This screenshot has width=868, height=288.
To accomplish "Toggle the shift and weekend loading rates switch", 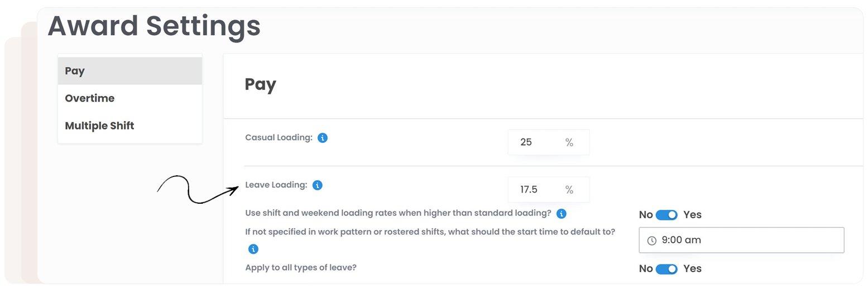I will [x=666, y=215].
